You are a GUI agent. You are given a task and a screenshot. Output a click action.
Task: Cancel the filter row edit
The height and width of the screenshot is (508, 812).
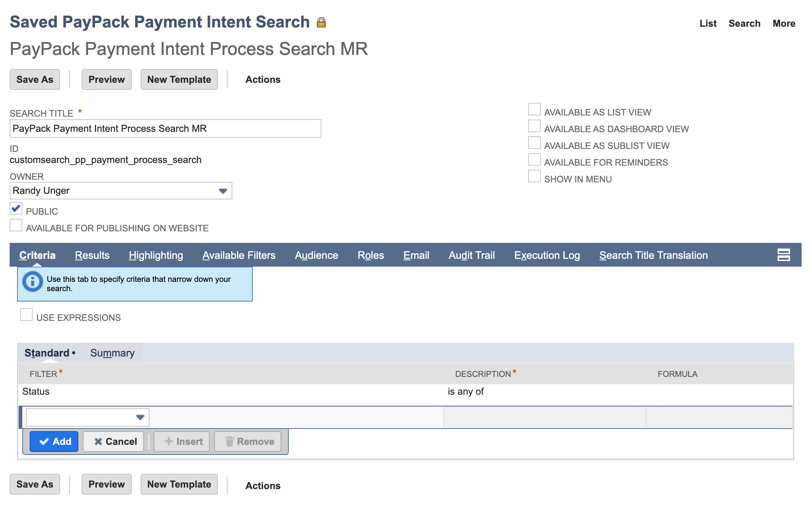coord(114,442)
